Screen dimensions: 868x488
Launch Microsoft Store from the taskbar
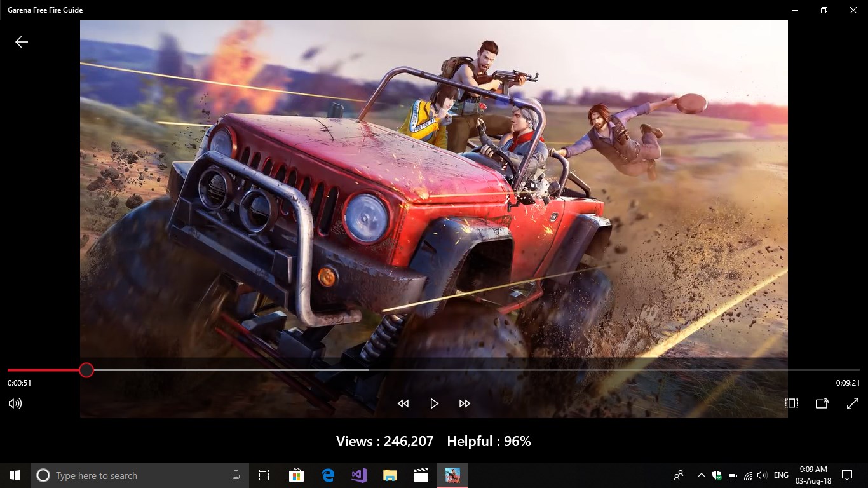tap(296, 475)
